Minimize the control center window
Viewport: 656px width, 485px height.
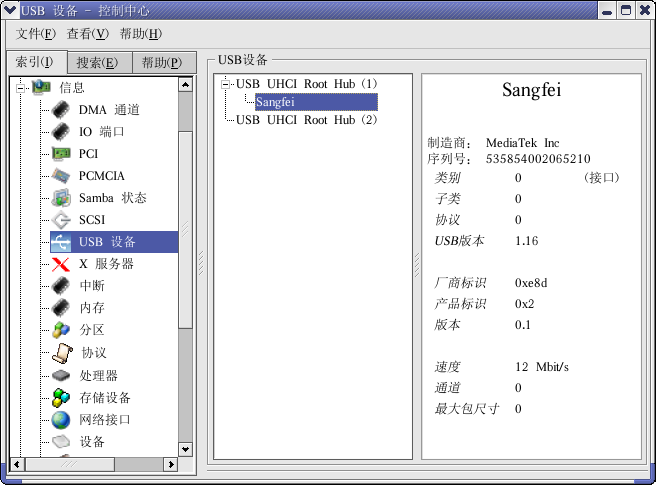pos(607,10)
